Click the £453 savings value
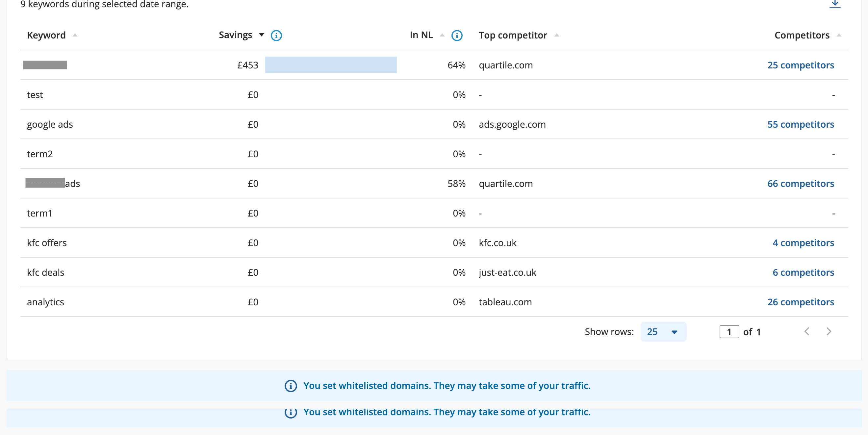Image resolution: width=868 pixels, height=435 pixels. point(248,65)
